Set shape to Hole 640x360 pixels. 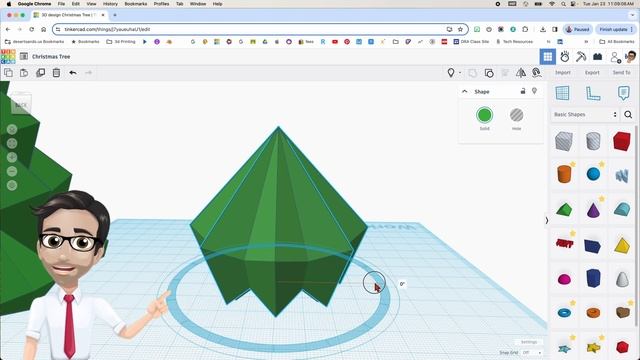pyautogui.click(x=516, y=115)
